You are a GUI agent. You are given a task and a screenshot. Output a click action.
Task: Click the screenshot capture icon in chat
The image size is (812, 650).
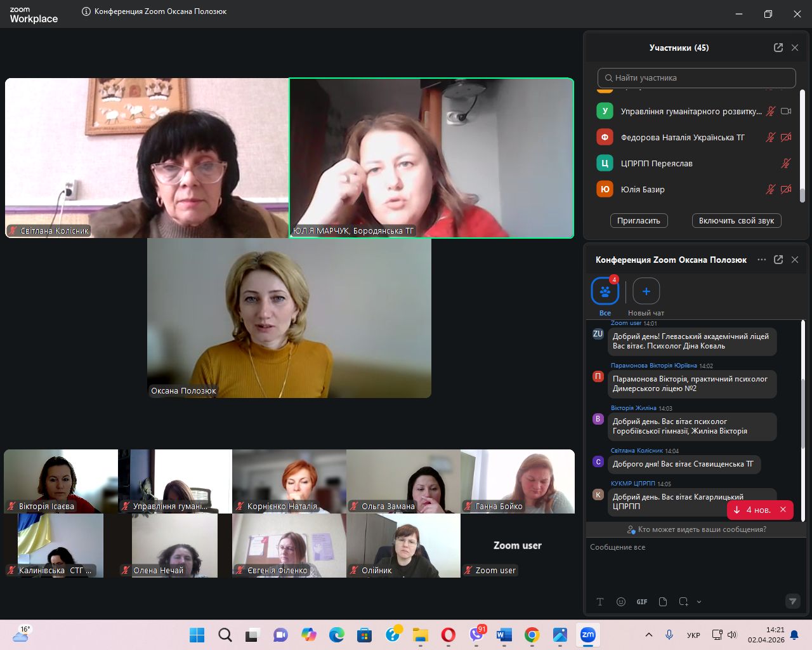pyautogui.click(x=683, y=602)
